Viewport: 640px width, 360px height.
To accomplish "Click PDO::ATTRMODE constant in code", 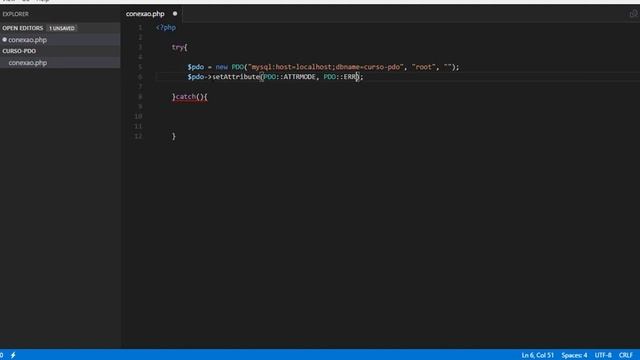I will click(x=290, y=77).
